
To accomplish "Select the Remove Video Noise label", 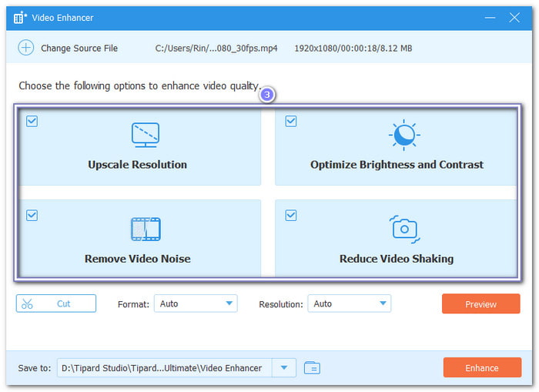I will [x=138, y=259].
